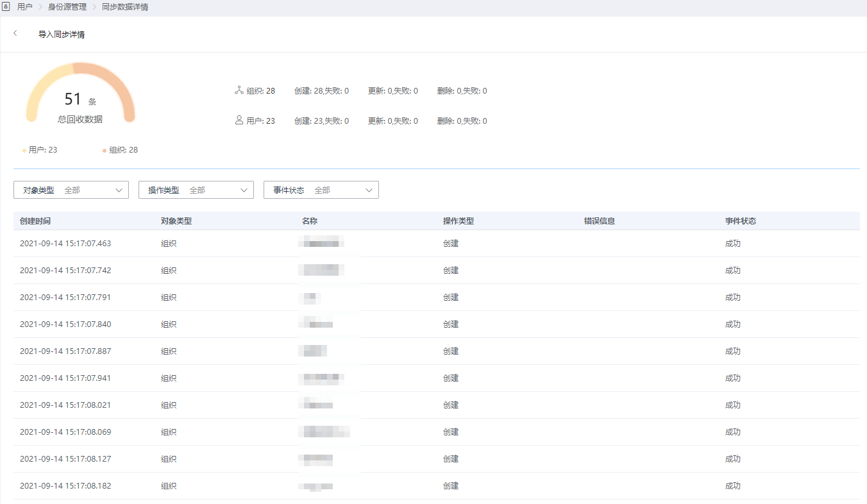Open the 事件状态 filter dropdown

coord(321,190)
